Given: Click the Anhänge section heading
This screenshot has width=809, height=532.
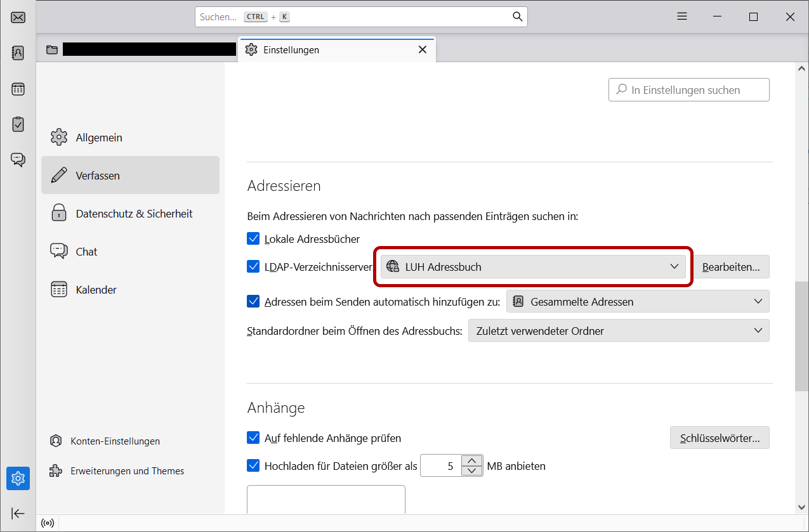Looking at the screenshot, I should coord(276,408).
